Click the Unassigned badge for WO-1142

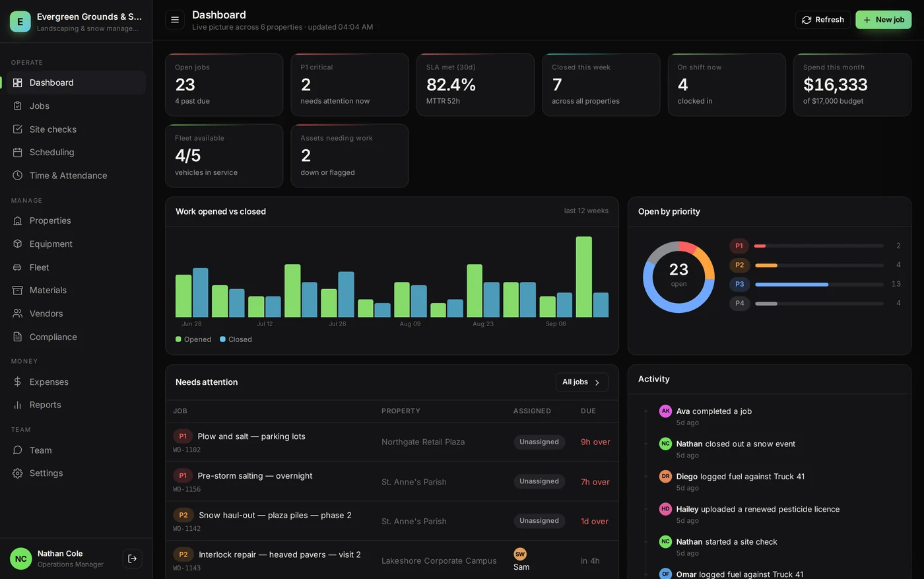point(539,521)
